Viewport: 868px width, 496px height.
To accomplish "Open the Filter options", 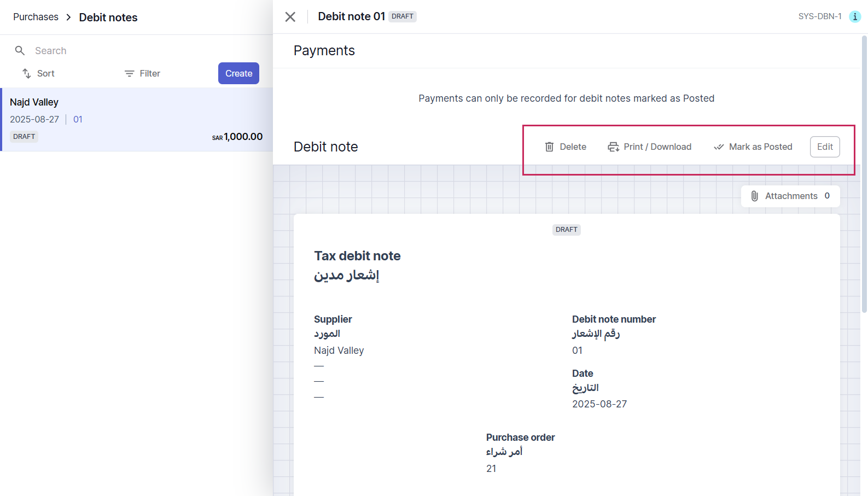I will click(x=149, y=73).
